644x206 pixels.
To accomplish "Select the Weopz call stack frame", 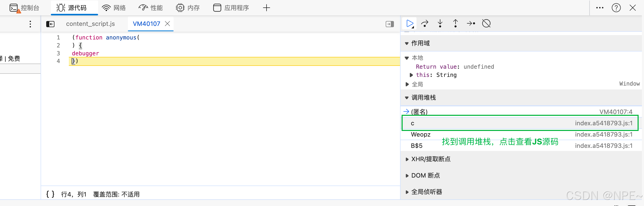I will 421,135.
